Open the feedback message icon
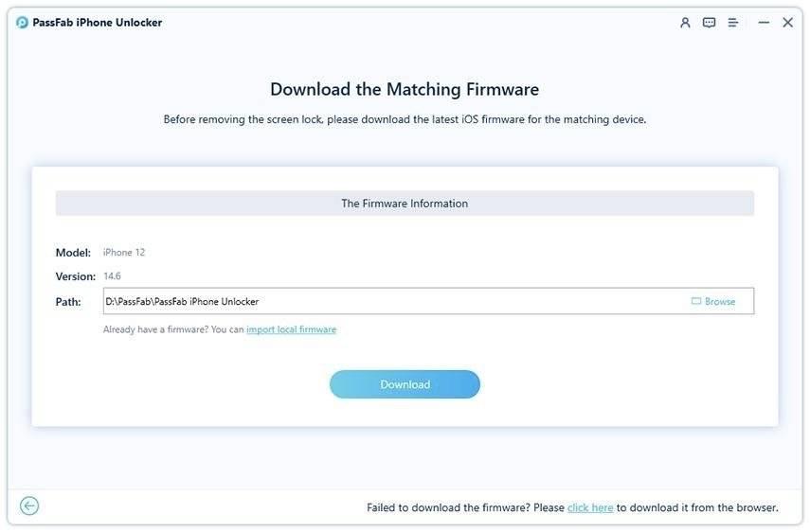The image size is (810, 532). tap(709, 23)
